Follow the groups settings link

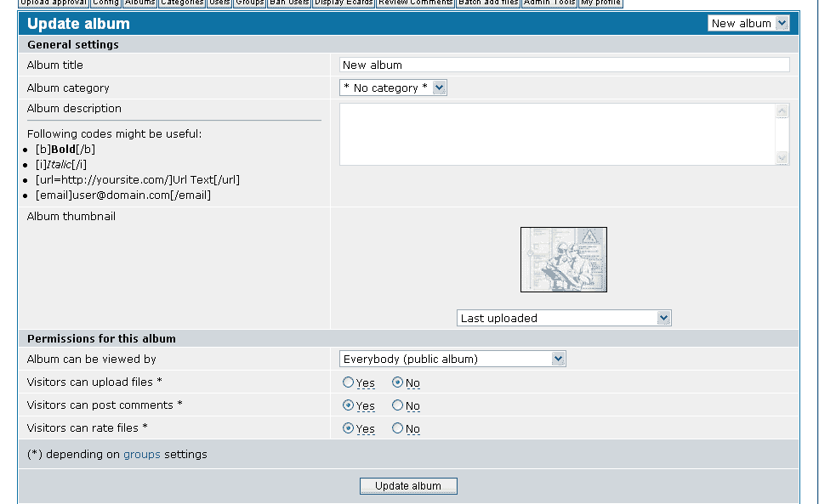[142, 455]
